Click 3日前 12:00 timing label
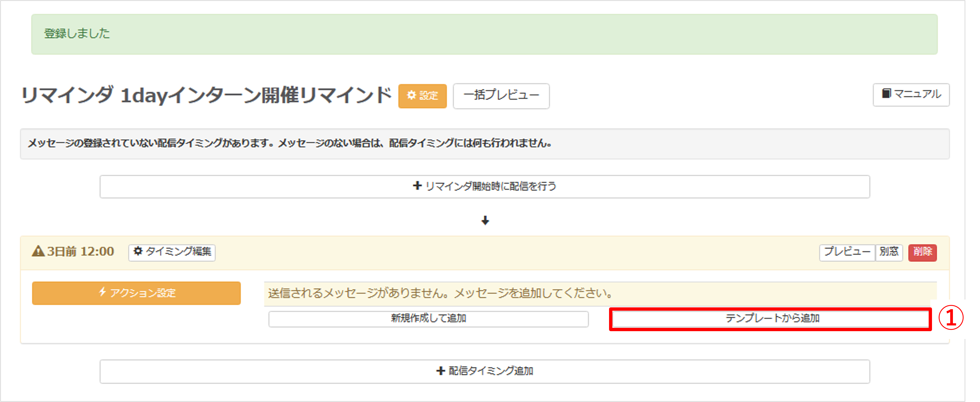Image resolution: width=980 pixels, height=402 pixels. pyautogui.click(x=80, y=252)
